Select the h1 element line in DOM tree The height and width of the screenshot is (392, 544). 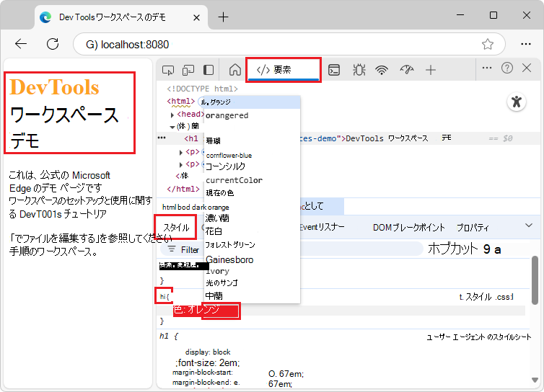(x=348, y=138)
